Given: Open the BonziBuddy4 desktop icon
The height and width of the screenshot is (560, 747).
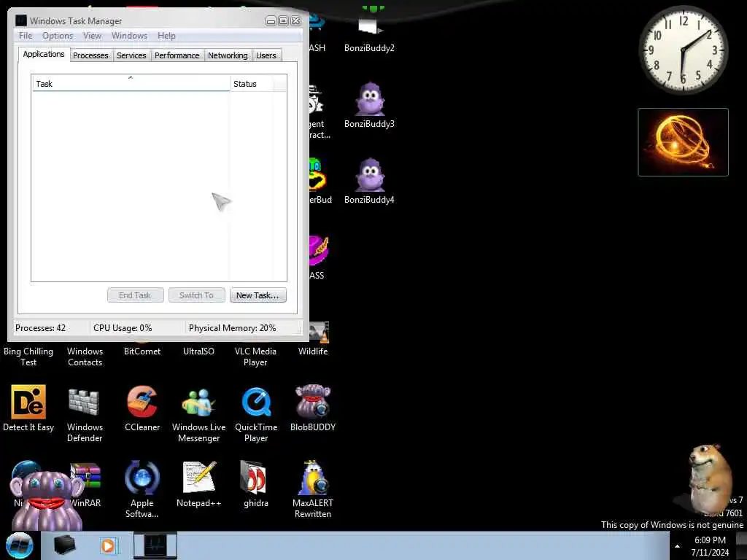Looking at the screenshot, I should pos(370,182).
